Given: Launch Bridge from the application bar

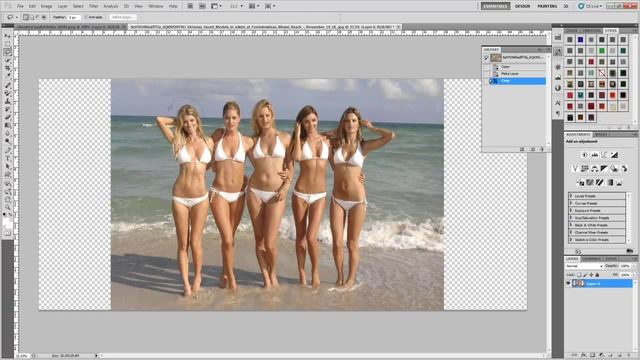Looking at the screenshot, I should point(190,6).
